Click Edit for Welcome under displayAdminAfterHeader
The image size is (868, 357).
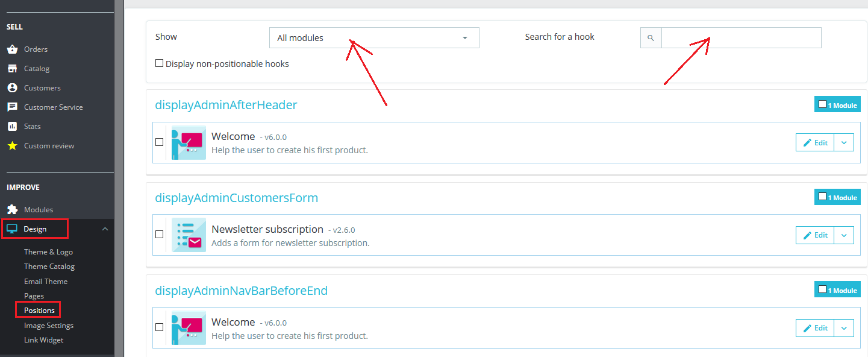click(x=815, y=143)
